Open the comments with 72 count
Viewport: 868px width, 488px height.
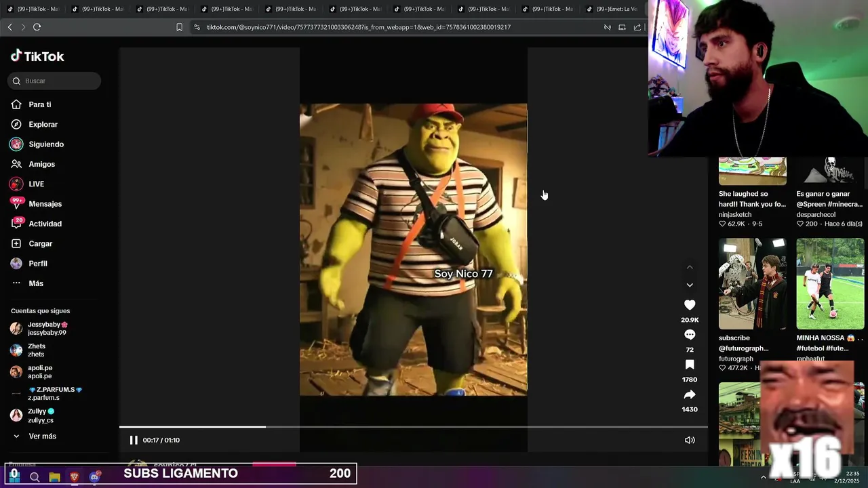pos(690,335)
